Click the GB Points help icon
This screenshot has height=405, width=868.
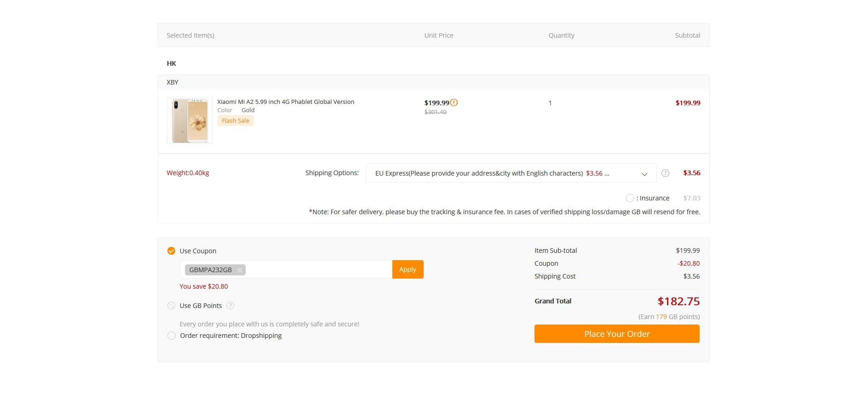(x=230, y=306)
